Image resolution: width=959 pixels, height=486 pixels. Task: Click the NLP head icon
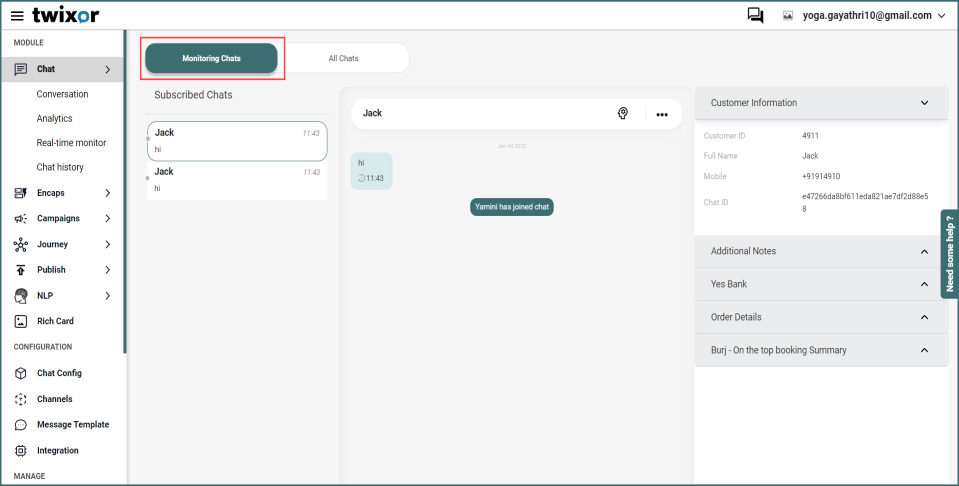(21, 296)
